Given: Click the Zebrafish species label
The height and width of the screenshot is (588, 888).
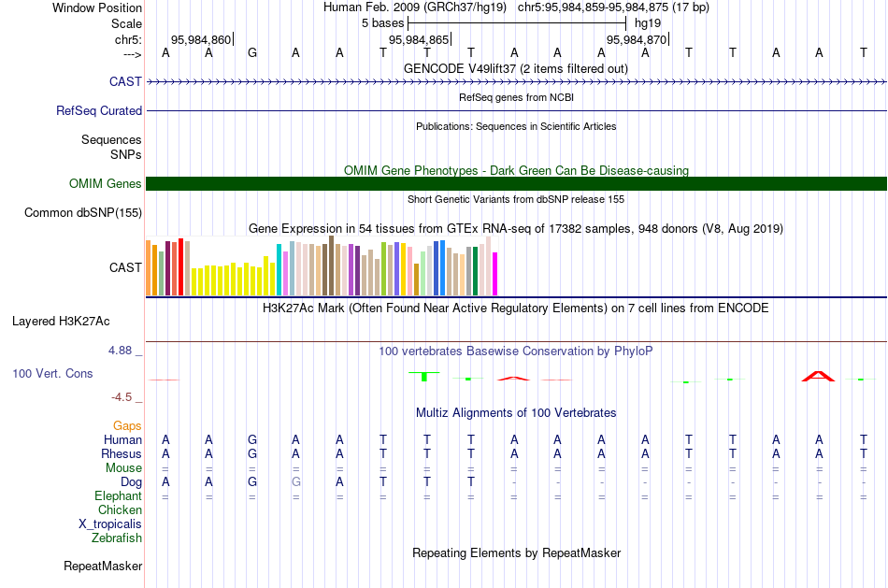Looking at the screenshot, I should click(x=116, y=538).
